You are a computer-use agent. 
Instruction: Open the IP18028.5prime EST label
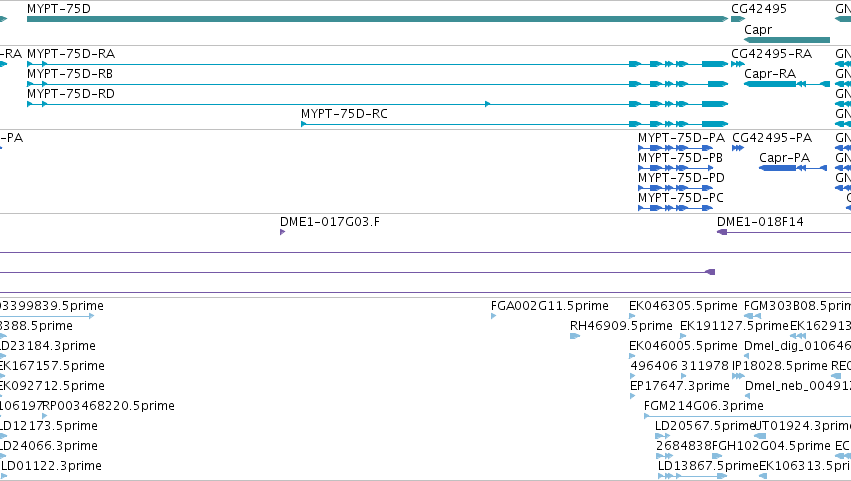779,366
